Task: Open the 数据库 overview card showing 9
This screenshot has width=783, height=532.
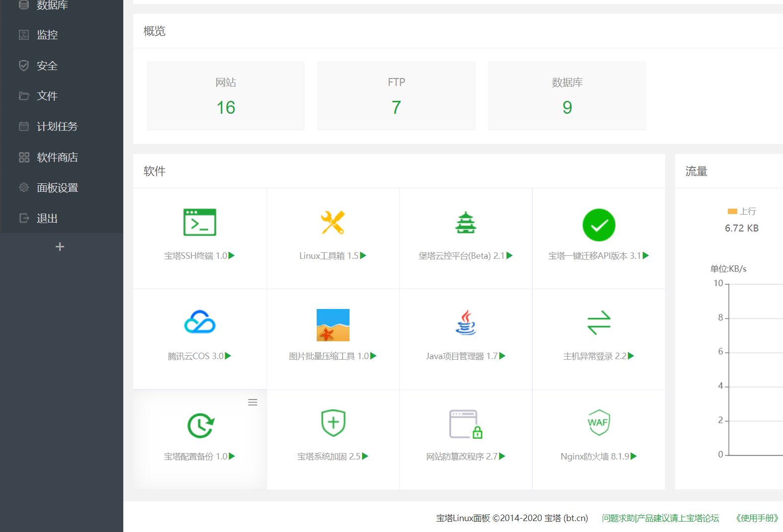Action: (567, 96)
